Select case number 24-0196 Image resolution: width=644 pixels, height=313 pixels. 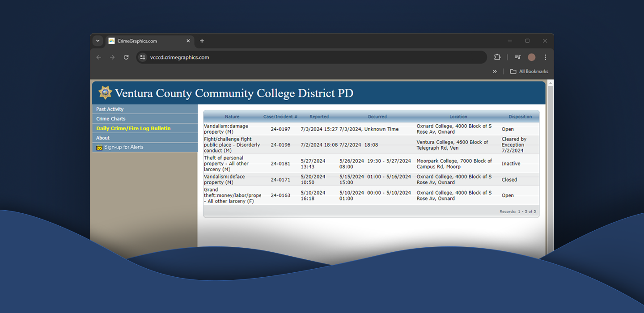[x=280, y=145]
